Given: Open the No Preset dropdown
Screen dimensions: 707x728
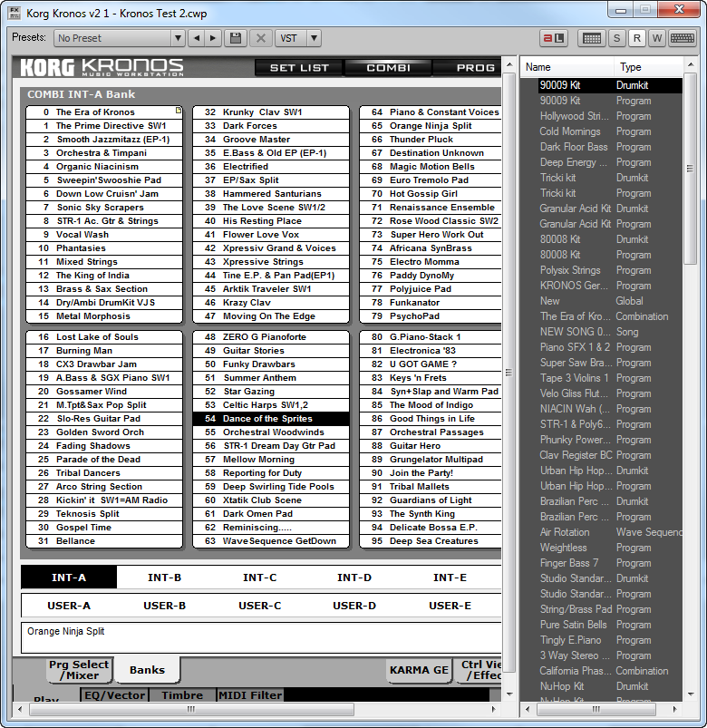Looking at the screenshot, I should coord(120,38).
